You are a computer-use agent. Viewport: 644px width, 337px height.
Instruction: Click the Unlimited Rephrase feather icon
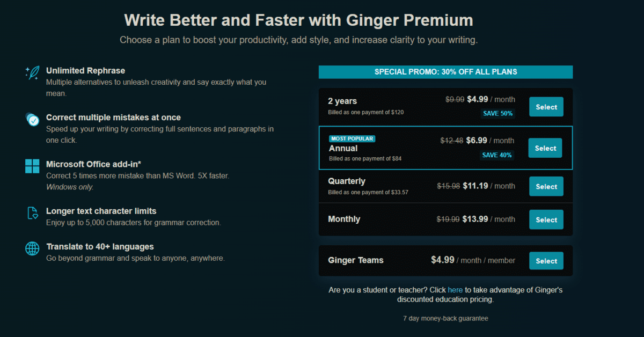[32, 73]
